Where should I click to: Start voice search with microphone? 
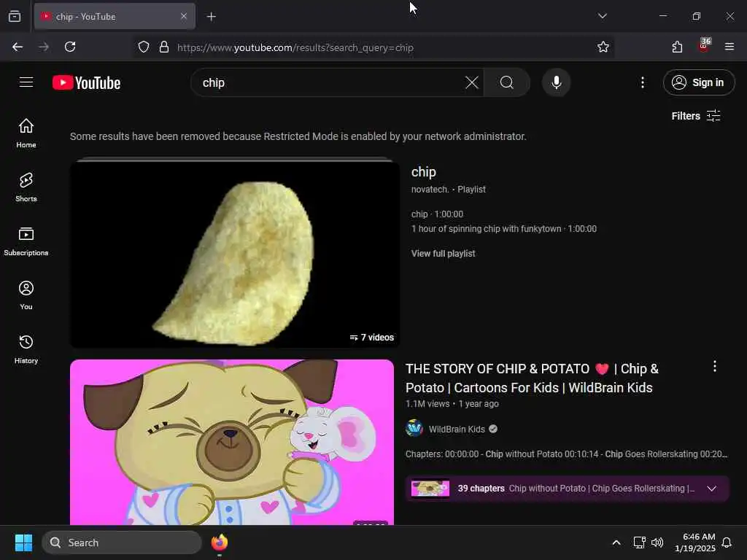[x=556, y=82]
